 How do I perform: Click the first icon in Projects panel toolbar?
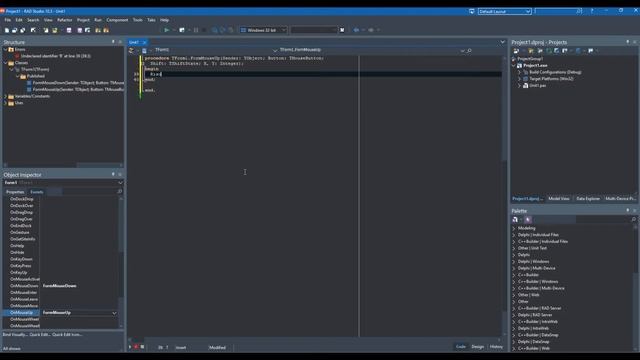pos(516,51)
